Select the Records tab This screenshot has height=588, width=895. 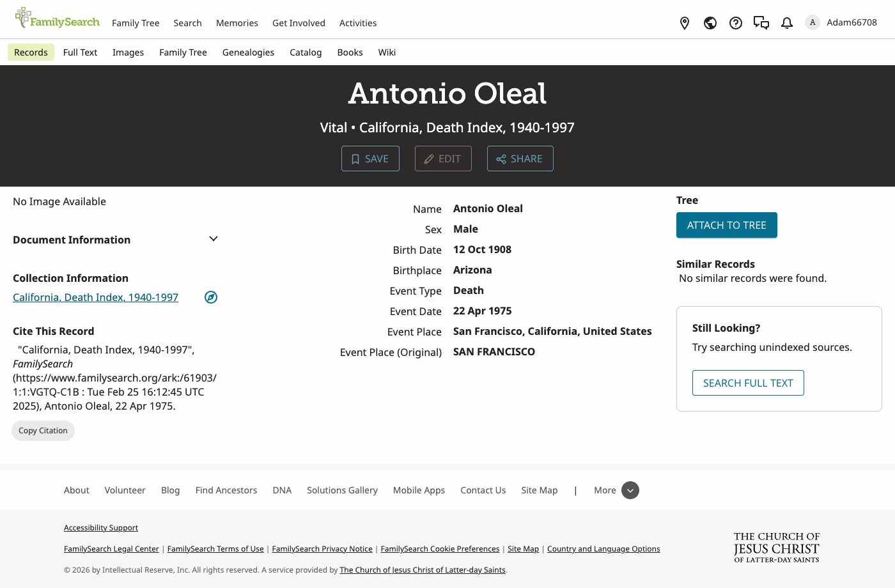tap(31, 52)
